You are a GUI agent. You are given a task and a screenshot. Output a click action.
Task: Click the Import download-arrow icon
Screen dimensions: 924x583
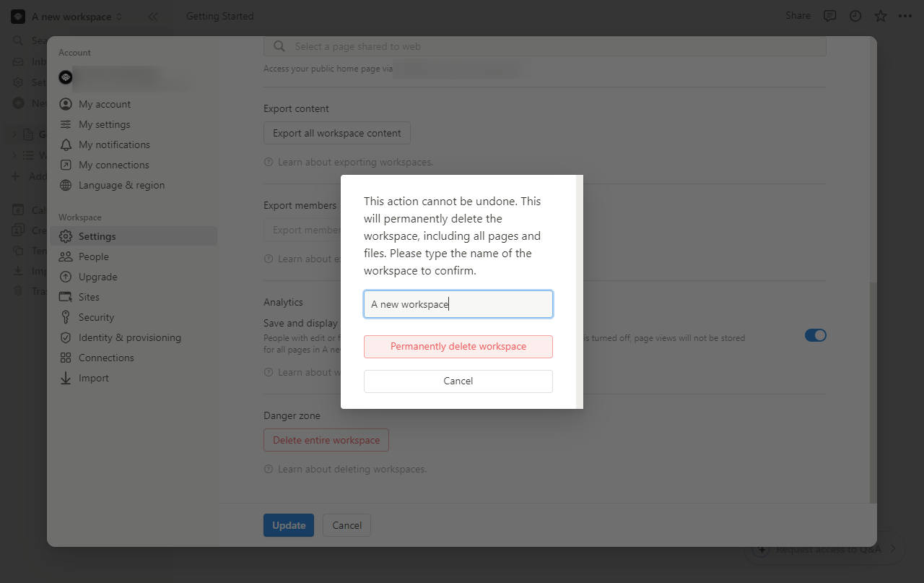pos(66,378)
